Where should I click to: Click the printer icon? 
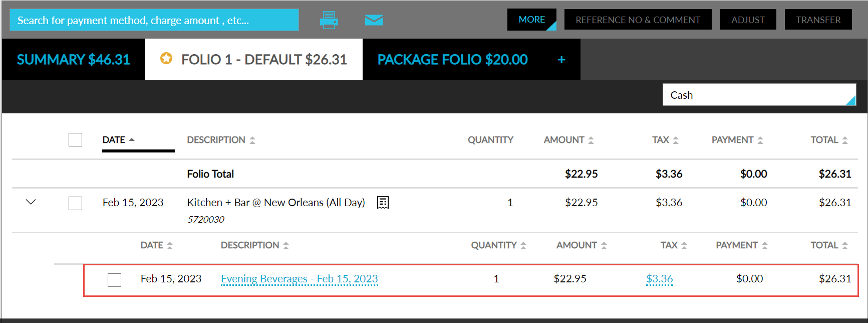tap(329, 20)
